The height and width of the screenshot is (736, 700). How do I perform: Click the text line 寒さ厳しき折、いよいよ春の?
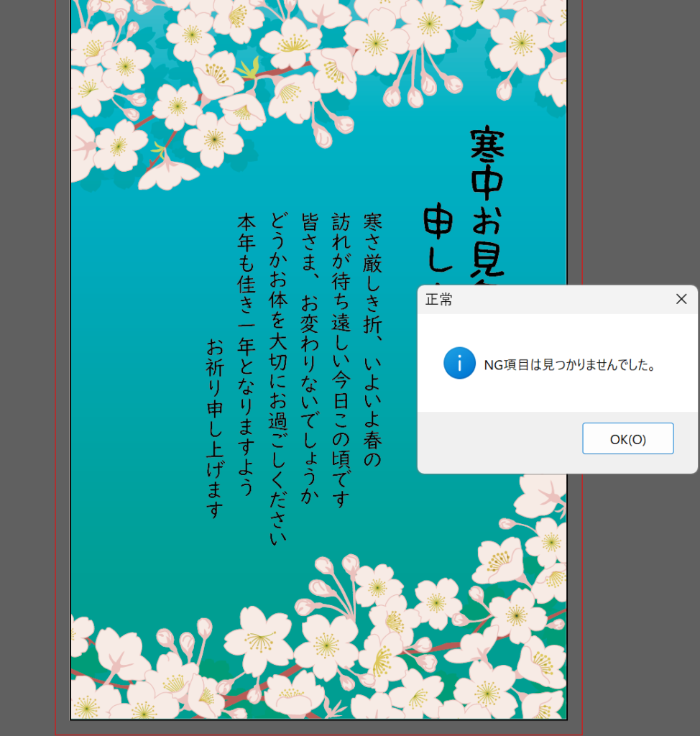click(373, 338)
